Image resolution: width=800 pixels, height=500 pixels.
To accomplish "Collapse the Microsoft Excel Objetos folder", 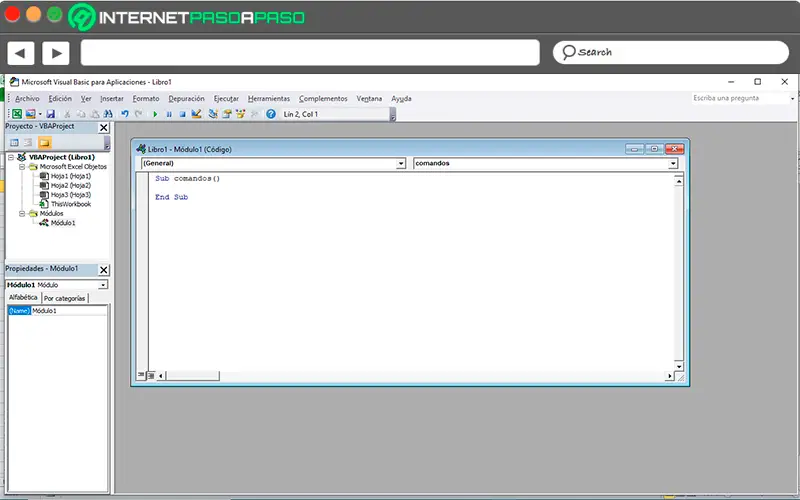I will (22, 167).
